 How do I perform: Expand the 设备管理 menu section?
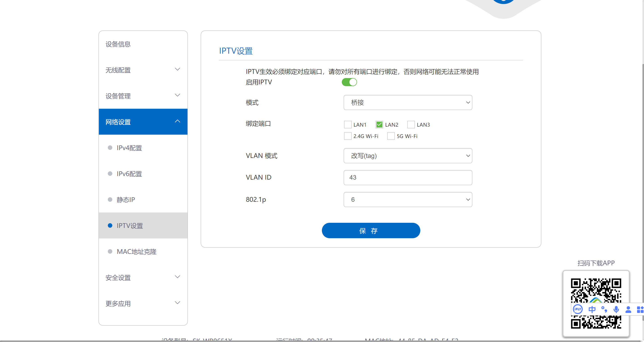(x=143, y=96)
